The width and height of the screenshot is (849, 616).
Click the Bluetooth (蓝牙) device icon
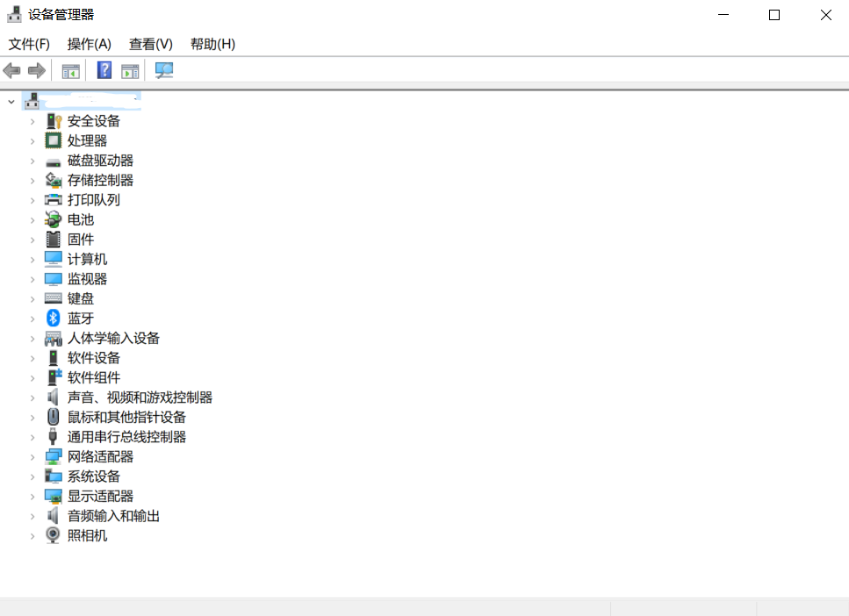click(54, 319)
